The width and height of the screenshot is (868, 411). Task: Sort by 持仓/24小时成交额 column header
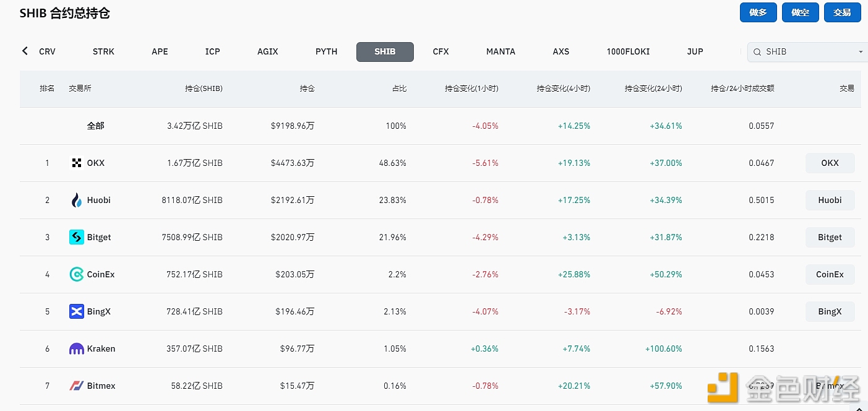pos(742,89)
